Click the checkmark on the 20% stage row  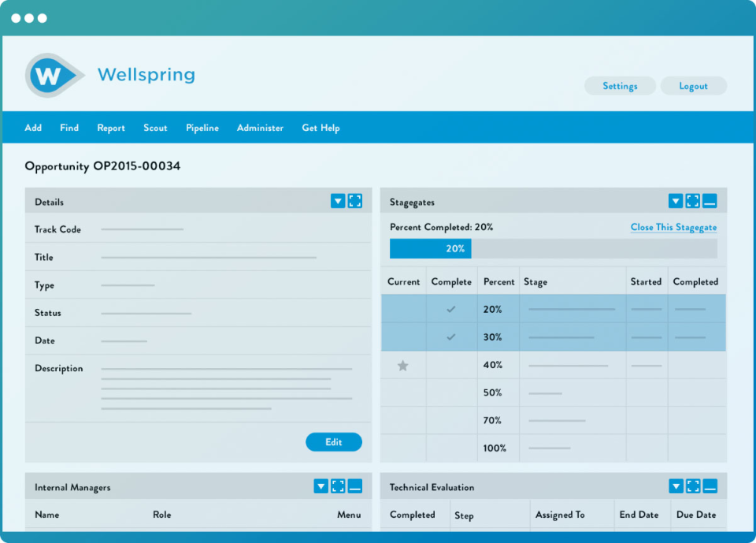451,309
